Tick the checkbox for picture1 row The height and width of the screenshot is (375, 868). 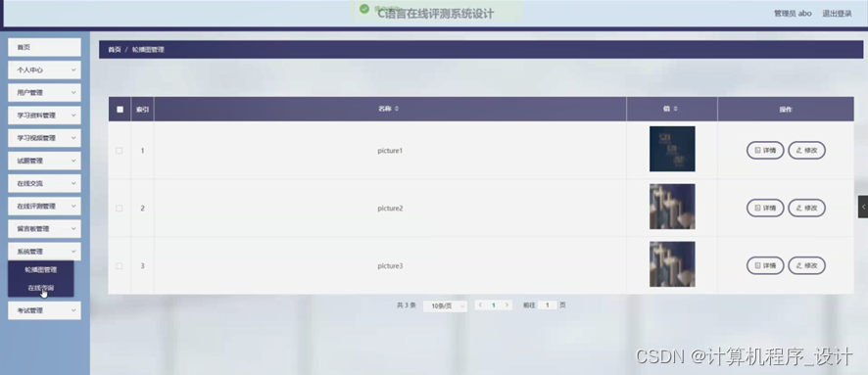(x=119, y=151)
